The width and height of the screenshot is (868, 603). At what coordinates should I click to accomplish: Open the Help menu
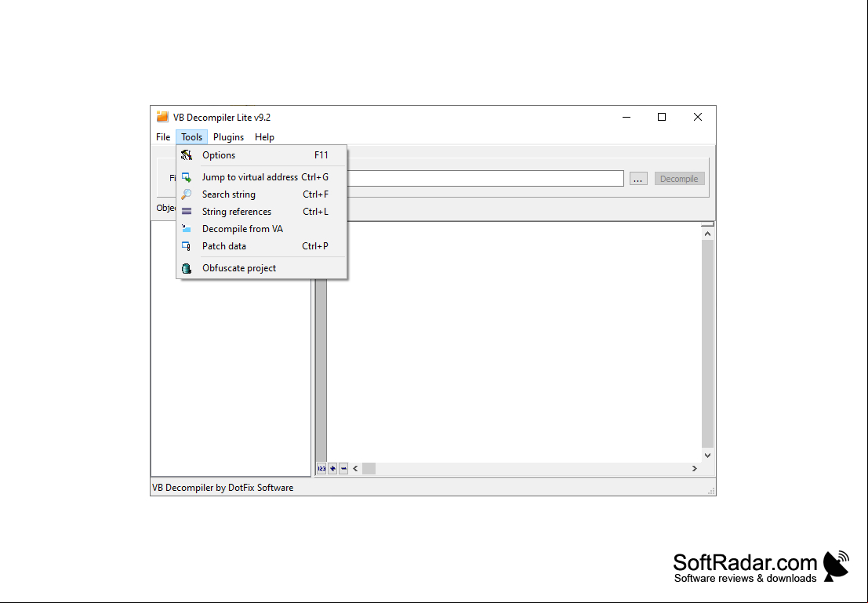click(x=264, y=136)
